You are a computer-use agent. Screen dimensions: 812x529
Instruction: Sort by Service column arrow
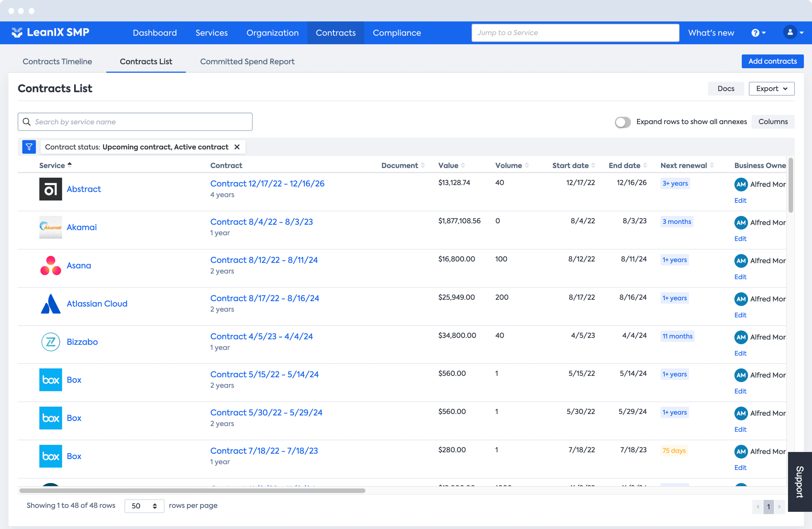coord(70,165)
